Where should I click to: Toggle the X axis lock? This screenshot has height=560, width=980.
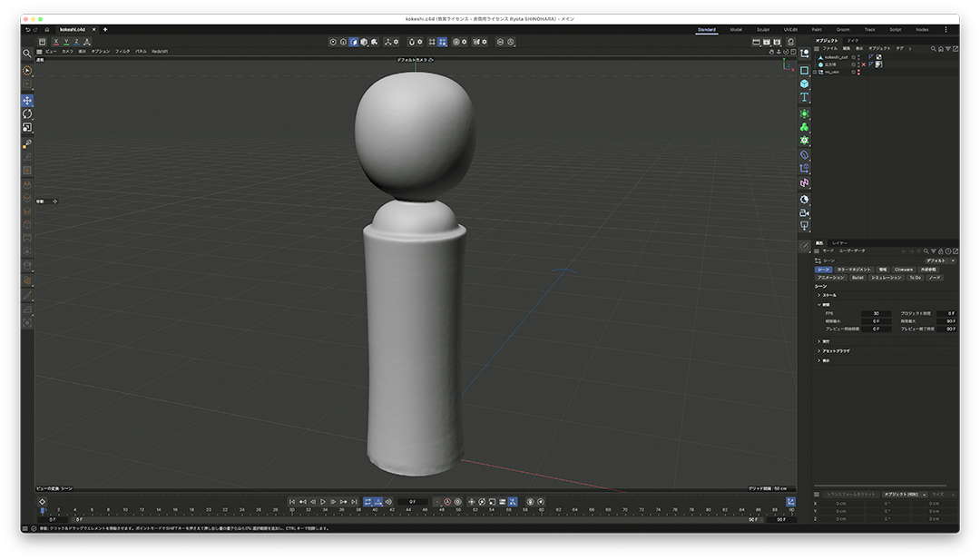(56, 42)
